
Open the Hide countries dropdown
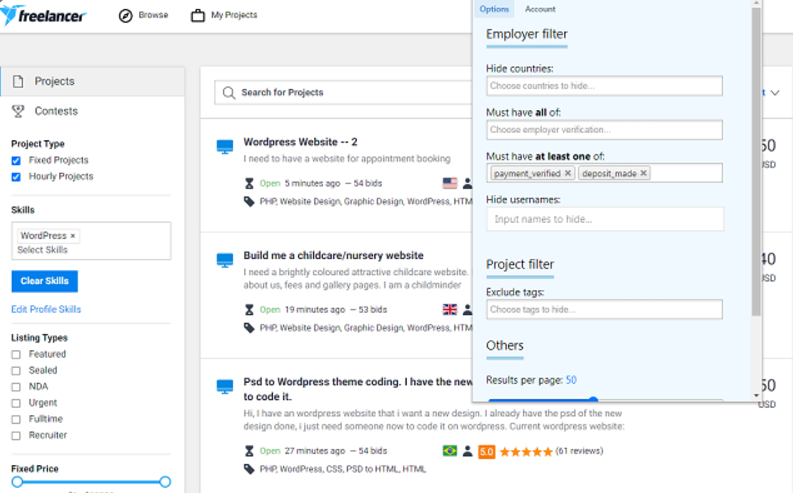pyautogui.click(x=604, y=86)
